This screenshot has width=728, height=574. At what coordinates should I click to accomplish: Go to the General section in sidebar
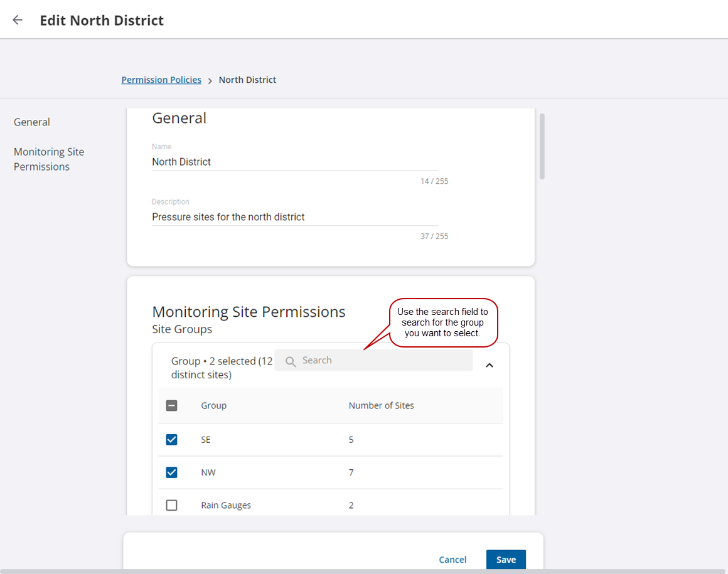(x=32, y=122)
